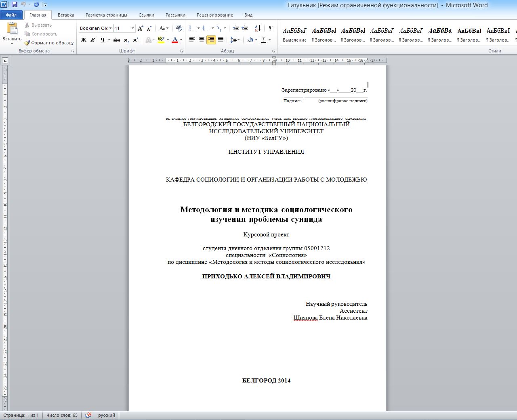Toggle bold formatting (Ж)
The width and height of the screenshot is (517, 420).
tap(84, 40)
